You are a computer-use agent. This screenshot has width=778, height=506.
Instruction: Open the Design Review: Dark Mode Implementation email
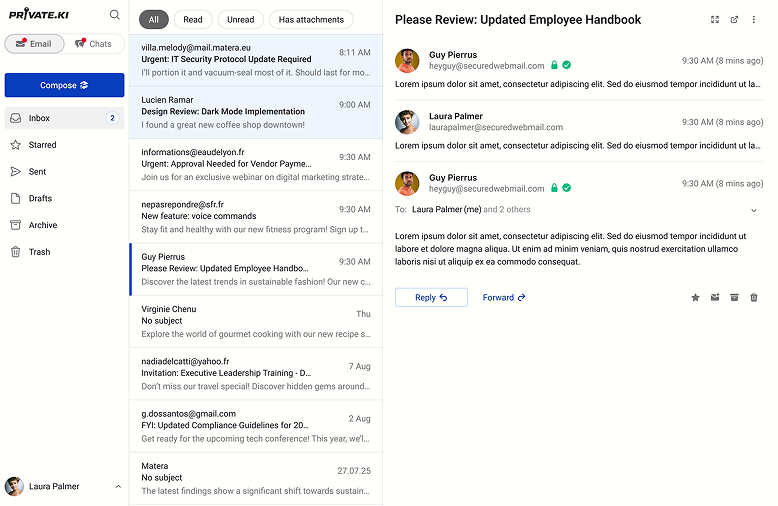(x=255, y=112)
